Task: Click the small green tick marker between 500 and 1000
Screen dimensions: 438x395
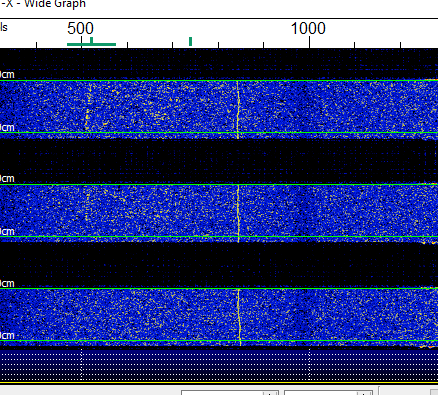Action: (x=190, y=42)
